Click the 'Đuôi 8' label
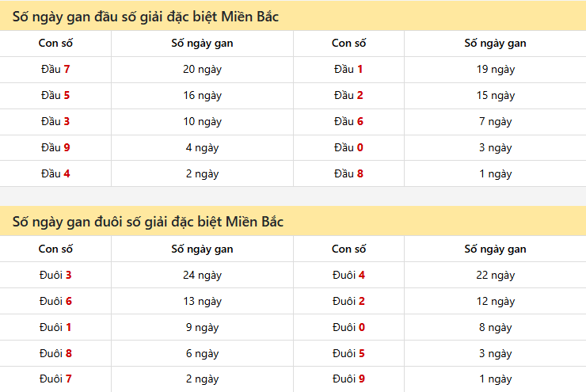Image resolution: width=586 pixels, height=392 pixels. click(x=55, y=354)
